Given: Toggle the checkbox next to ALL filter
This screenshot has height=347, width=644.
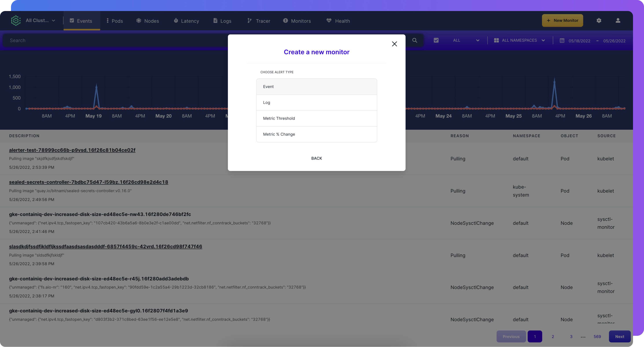Looking at the screenshot, I should tap(436, 40).
